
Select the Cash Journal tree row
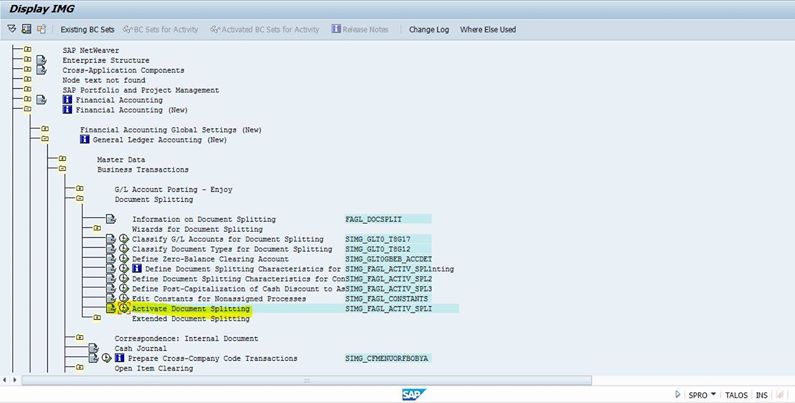[x=140, y=348]
